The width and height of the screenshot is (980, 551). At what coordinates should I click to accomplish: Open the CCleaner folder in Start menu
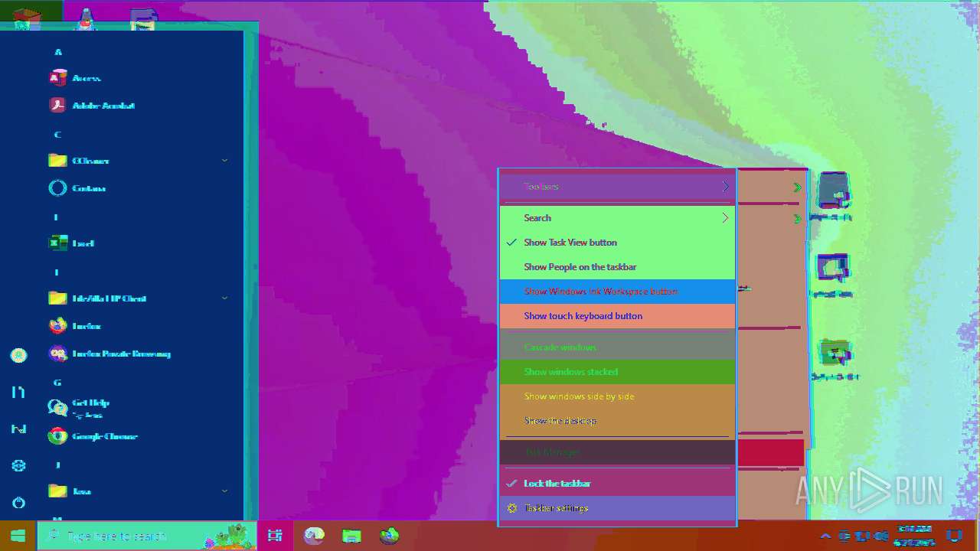[x=138, y=161]
